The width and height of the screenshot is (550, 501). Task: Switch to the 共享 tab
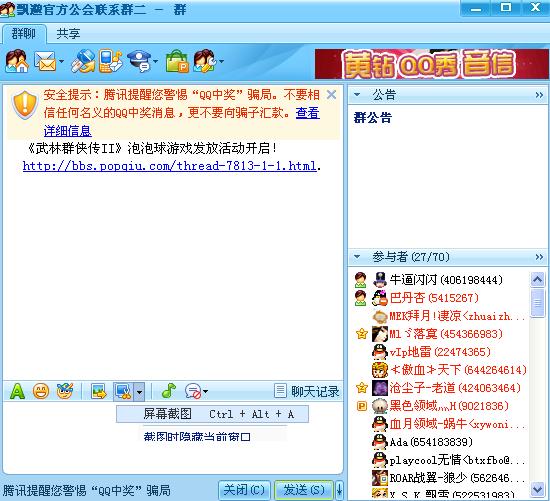tap(68, 34)
